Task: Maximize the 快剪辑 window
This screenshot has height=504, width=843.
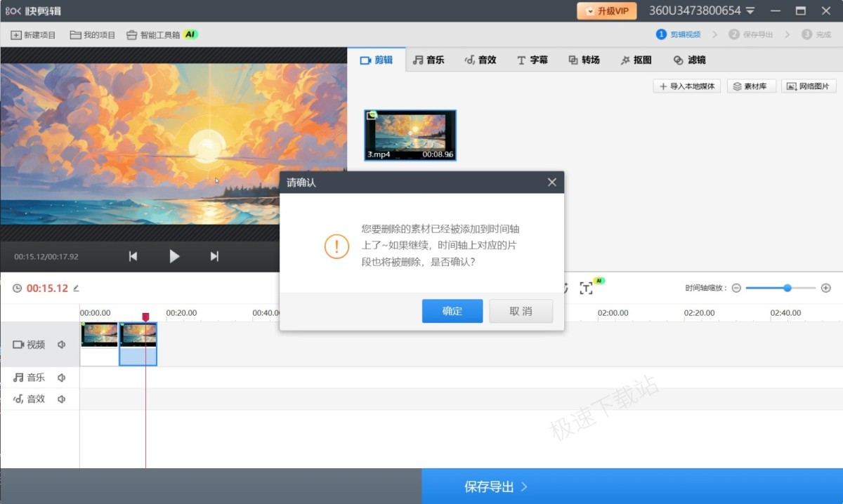Action: coord(800,11)
